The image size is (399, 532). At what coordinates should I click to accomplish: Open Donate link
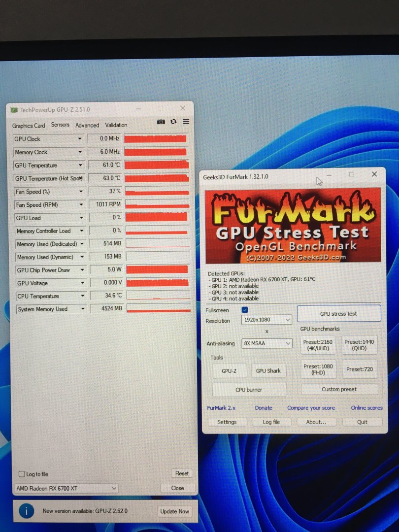click(x=264, y=408)
